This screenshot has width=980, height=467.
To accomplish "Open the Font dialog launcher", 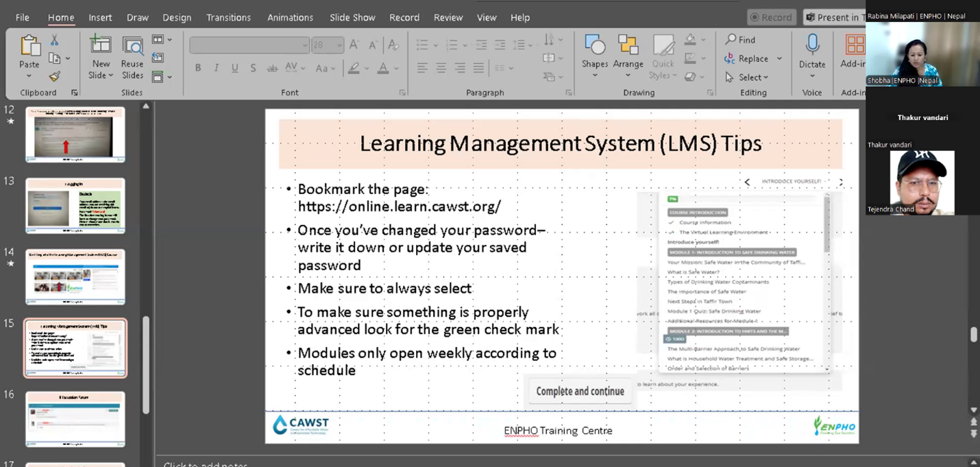I will pyautogui.click(x=402, y=93).
